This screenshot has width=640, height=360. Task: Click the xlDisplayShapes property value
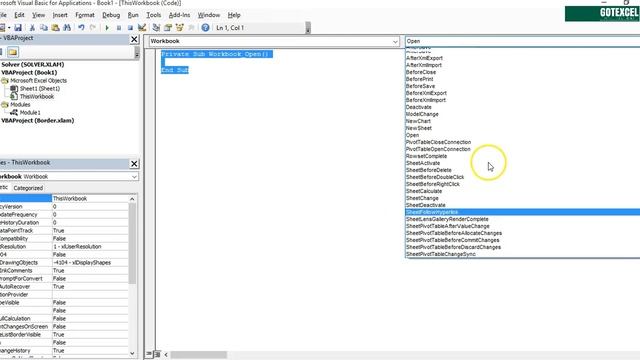click(90, 262)
